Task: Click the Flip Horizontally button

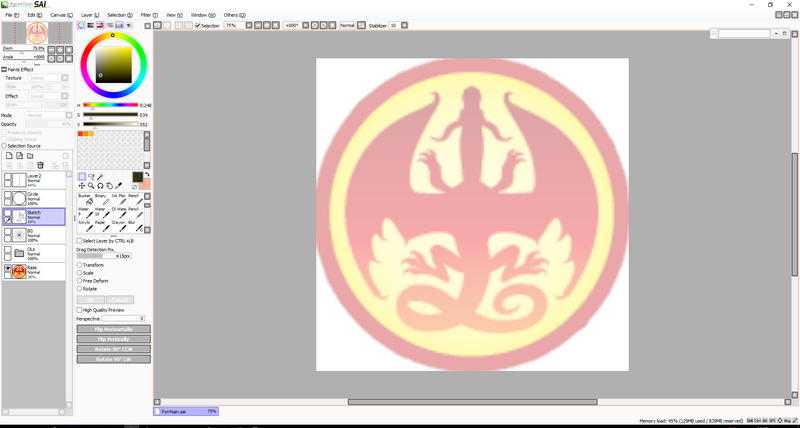Action: pos(113,328)
